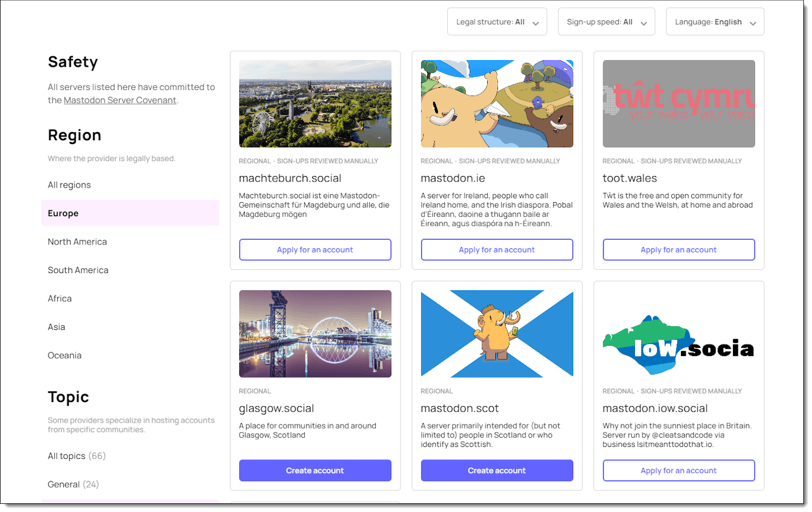Filter topics by General
The width and height of the screenshot is (812, 512).
pos(64,484)
